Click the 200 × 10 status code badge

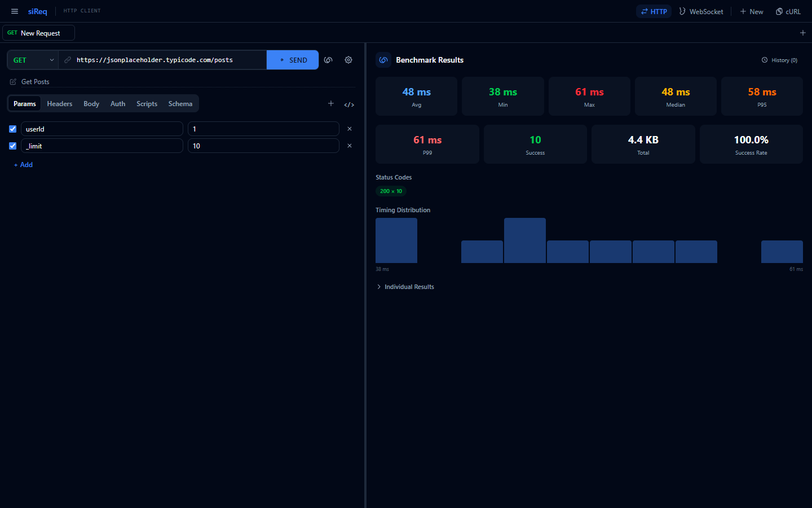click(x=391, y=191)
